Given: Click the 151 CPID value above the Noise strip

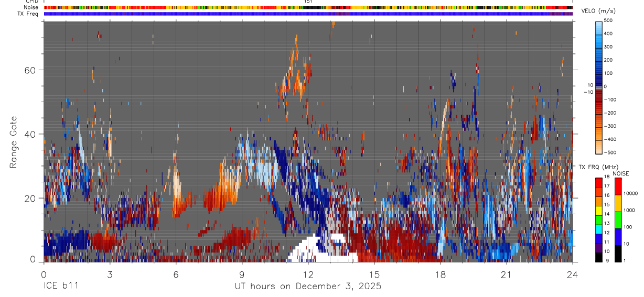Looking at the screenshot, I should (x=308, y=2).
